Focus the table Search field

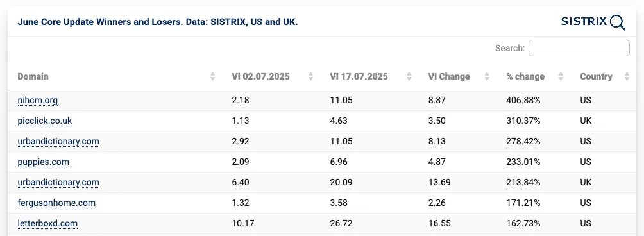click(579, 48)
